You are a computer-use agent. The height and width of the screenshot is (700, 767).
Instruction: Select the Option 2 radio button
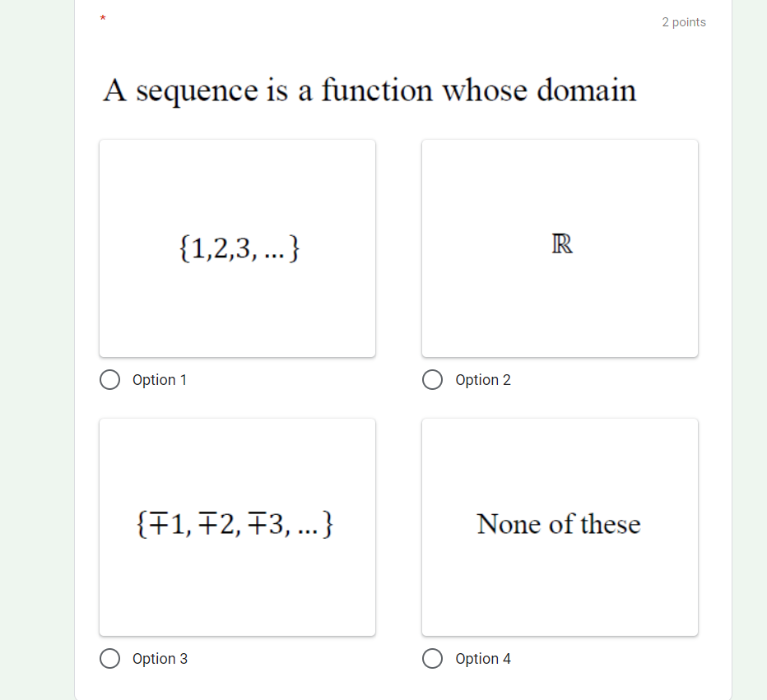tap(432, 380)
